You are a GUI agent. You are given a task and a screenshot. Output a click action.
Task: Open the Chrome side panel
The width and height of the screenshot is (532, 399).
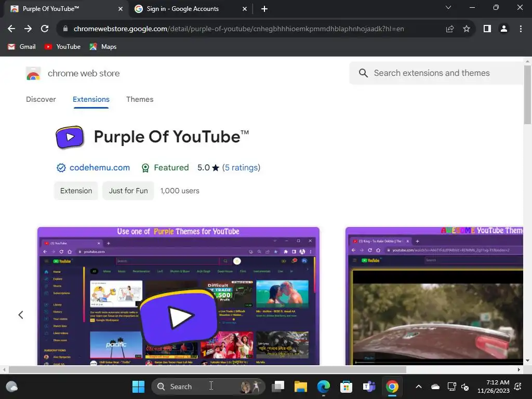pyautogui.click(x=487, y=29)
